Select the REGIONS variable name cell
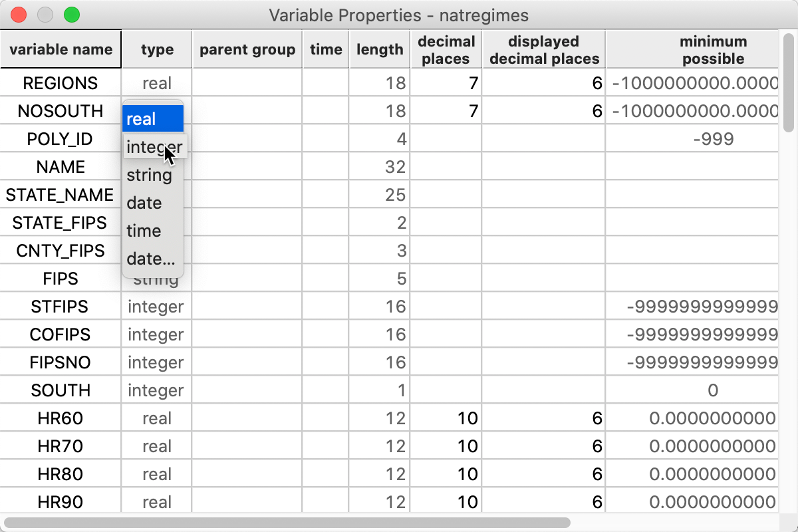798x532 pixels. coord(61,83)
